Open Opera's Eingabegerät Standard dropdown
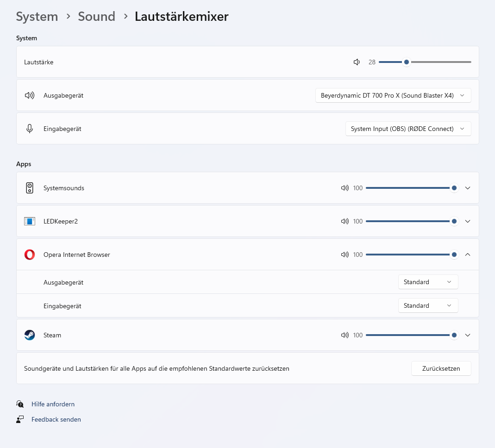Image resolution: width=495 pixels, height=448 pixels. point(428,306)
